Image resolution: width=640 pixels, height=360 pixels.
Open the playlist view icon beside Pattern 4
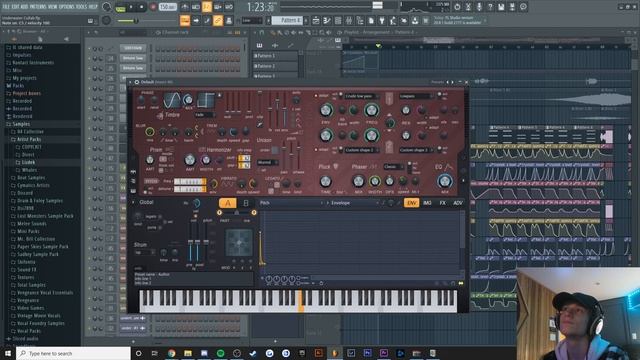[316, 20]
